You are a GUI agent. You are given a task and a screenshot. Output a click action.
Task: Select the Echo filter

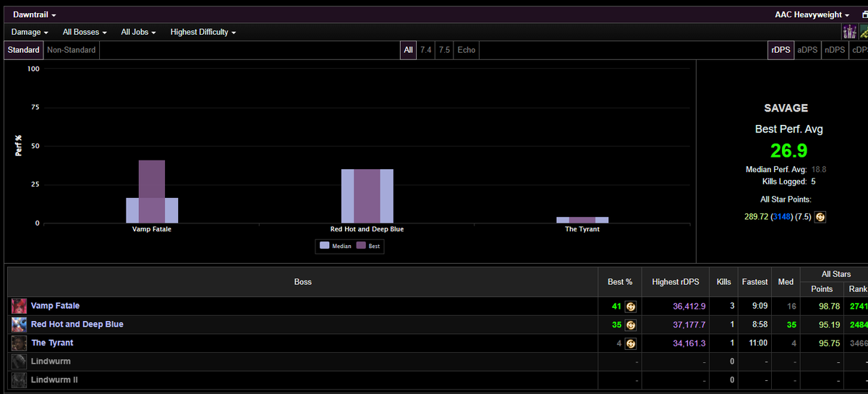click(x=467, y=50)
